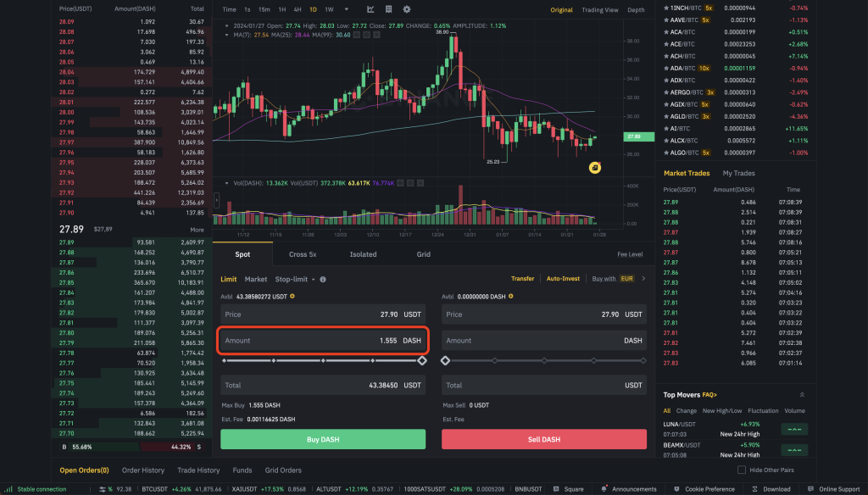Click the buy/sell ratio bar

[x=131, y=447]
